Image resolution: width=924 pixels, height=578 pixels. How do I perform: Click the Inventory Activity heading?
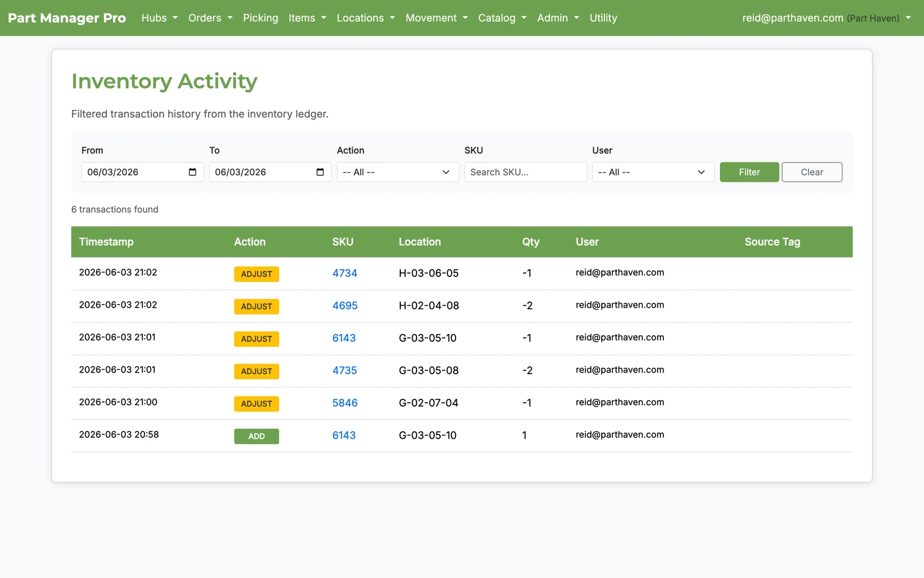pos(164,82)
